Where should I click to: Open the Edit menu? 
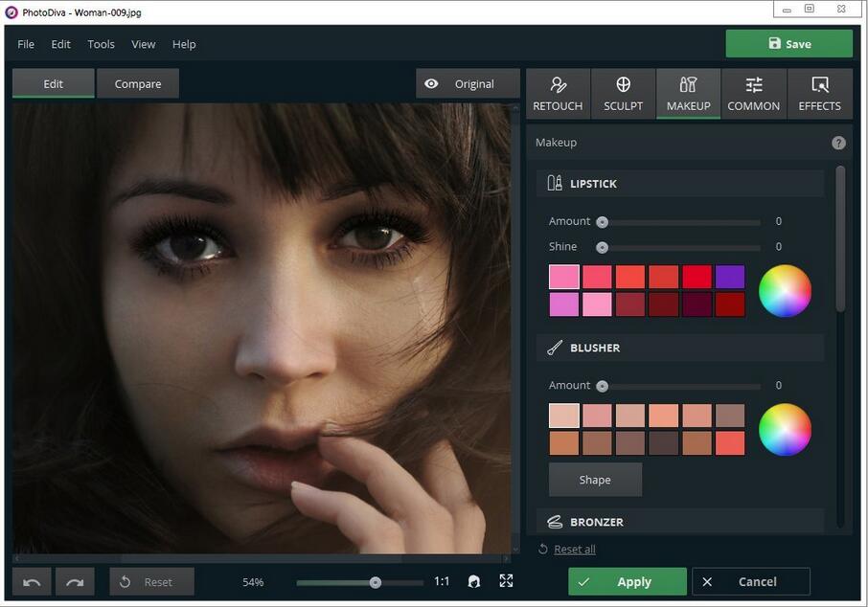point(61,44)
